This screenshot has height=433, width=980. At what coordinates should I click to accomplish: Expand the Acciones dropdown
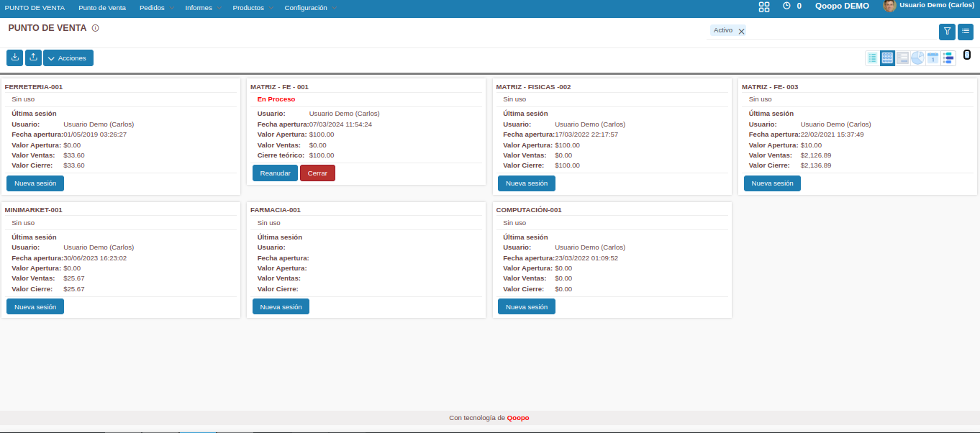(68, 58)
